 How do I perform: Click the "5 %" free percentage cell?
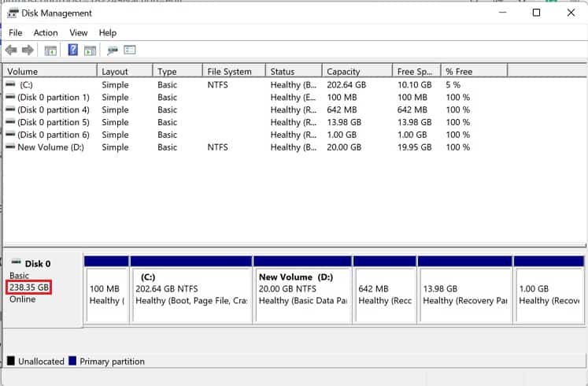pyautogui.click(x=453, y=85)
